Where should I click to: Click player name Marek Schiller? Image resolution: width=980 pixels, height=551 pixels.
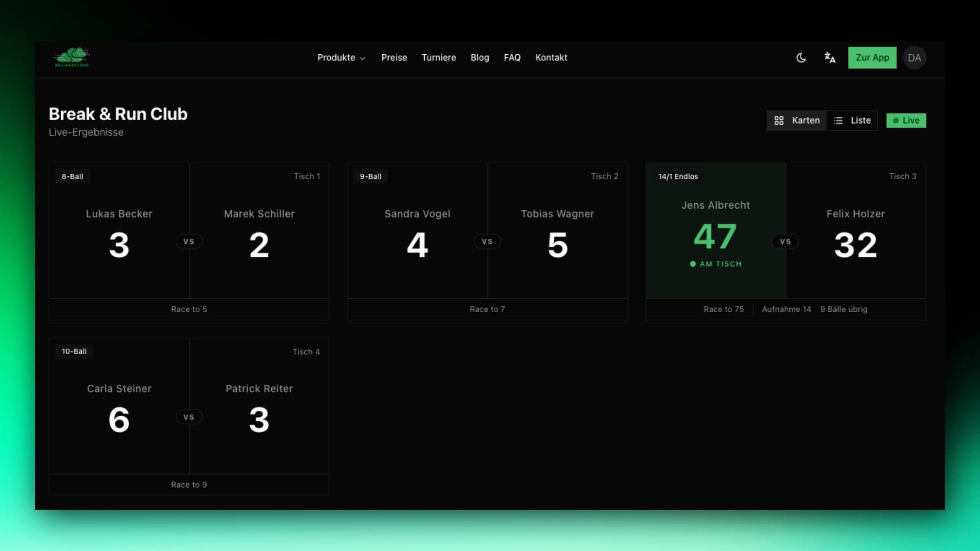tap(259, 214)
